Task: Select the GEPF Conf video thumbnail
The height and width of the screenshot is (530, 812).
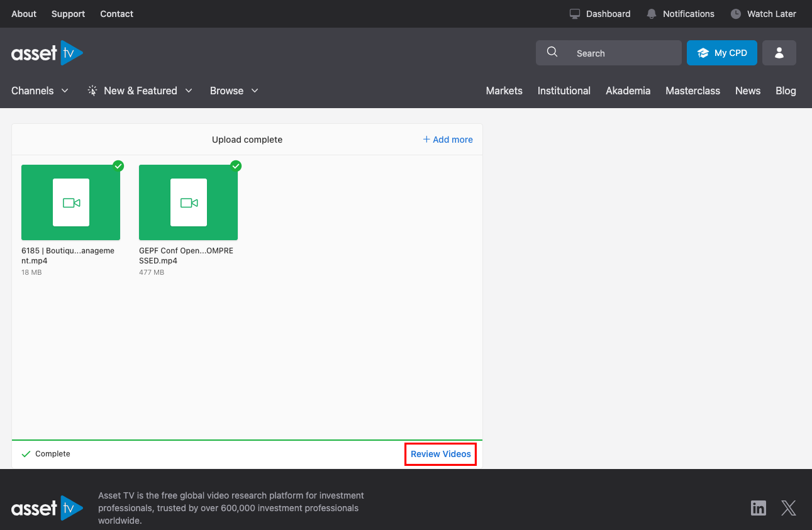Action: [188, 202]
